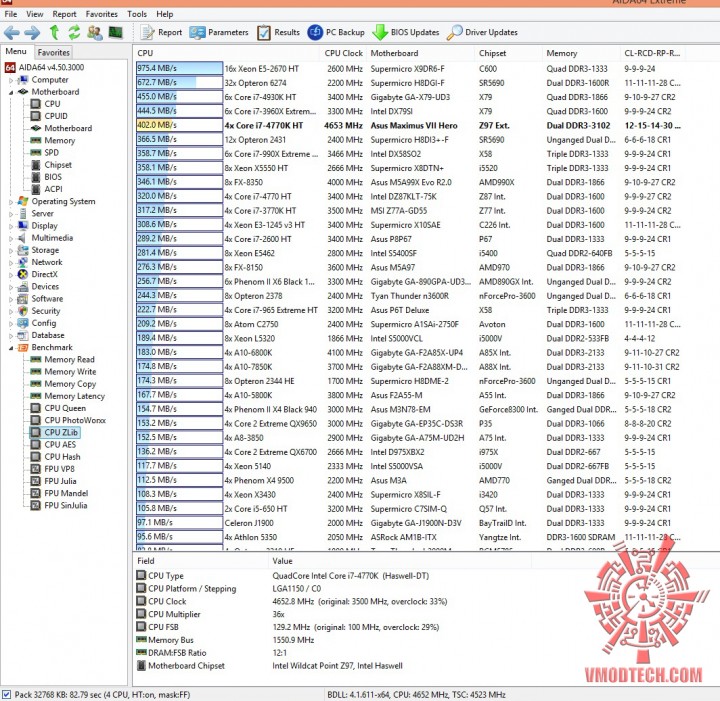720x701 pixels.
Task: Select the FPU VP8 benchmark
Action: point(52,469)
